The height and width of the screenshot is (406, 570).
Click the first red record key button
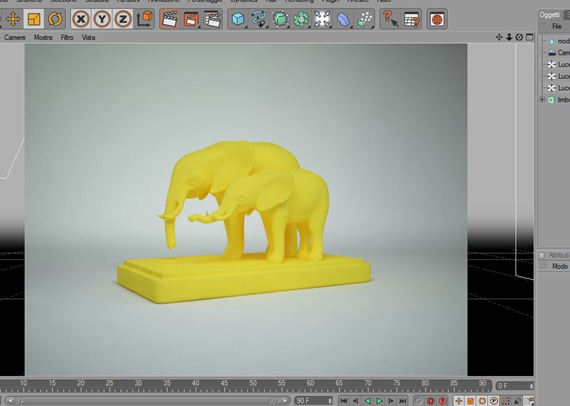tap(431, 401)
